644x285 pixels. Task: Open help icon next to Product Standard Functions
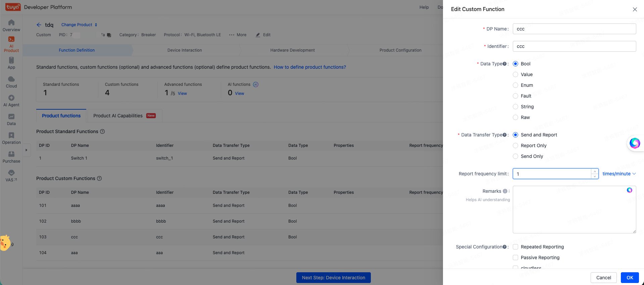102,131
